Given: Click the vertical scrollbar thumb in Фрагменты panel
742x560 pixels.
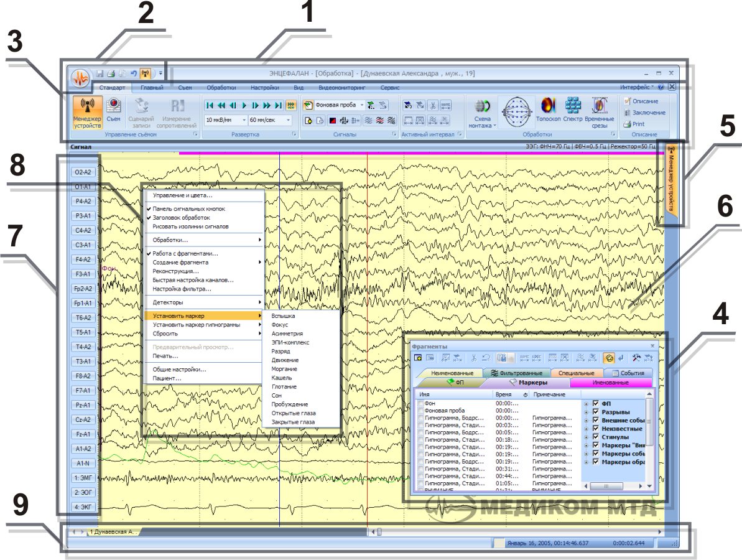Looking at the screenshot, I should pyautogui.click(x=649, y=421).
